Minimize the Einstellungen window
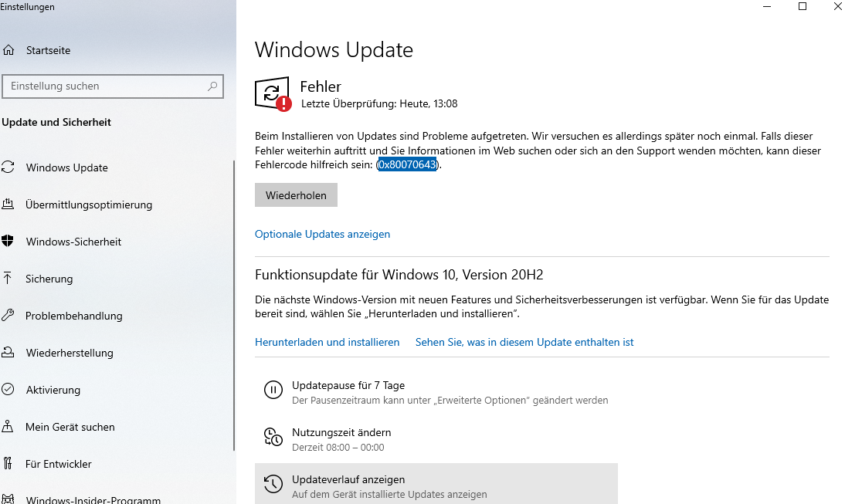Image resolution: width=845 pixels, height=504 pixels. [767, 6]
